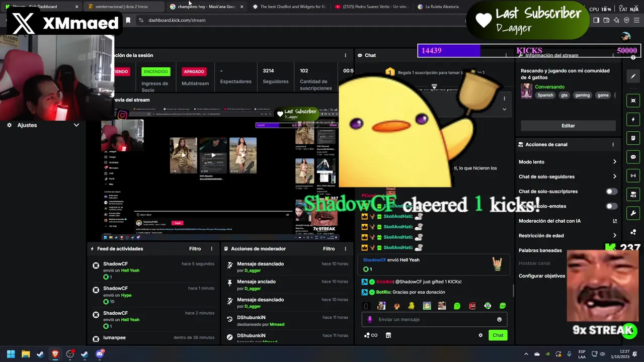Click the Ajustes gear icon in sidebar
Image resolution: width=644 pixels, height=362 pixels.
[9, 125]
